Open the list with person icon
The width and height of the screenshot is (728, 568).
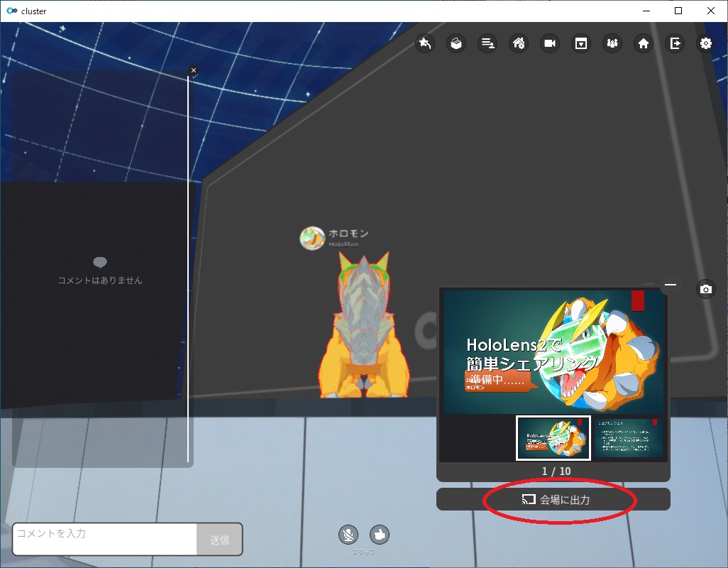click(487, 43)
